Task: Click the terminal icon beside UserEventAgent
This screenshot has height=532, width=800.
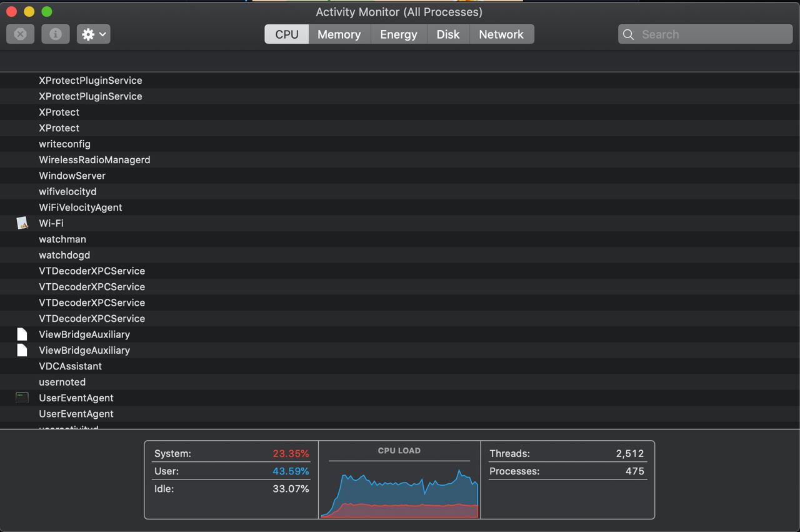Action: tap(22, 398)
